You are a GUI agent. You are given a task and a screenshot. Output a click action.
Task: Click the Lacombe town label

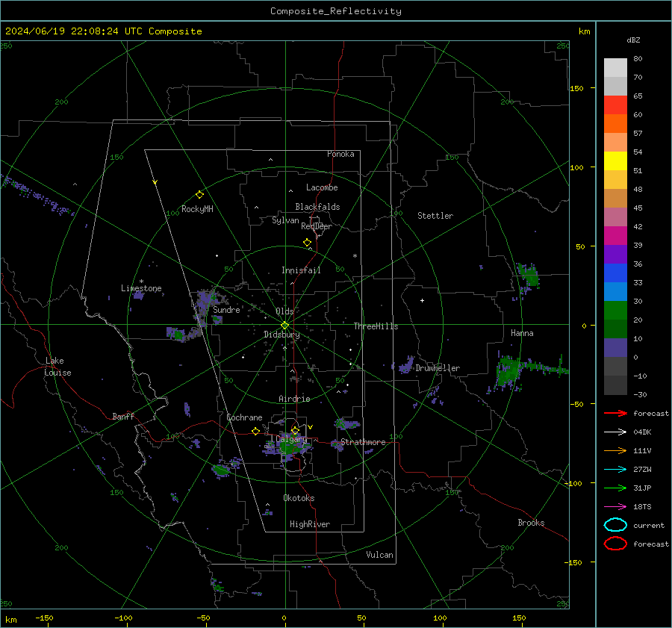(322, 187)
